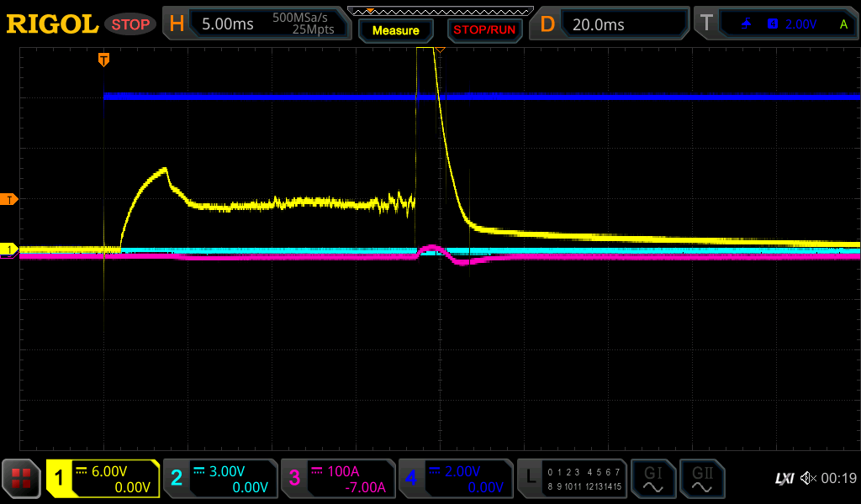This screenshot has height=504, width=861.
Task: Click the yellow channel 1 ground marker
Action: pyautogui.click(x=10, y=249)
